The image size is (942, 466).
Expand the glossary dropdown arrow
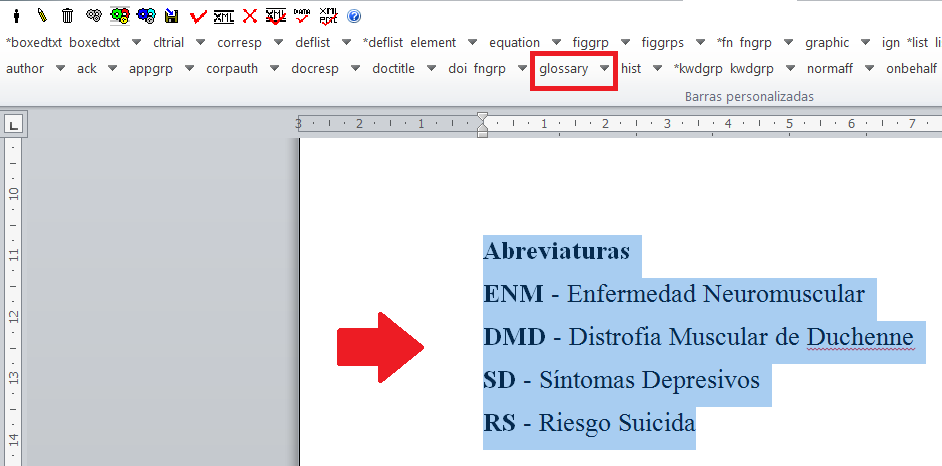click(x=605, y=69)
